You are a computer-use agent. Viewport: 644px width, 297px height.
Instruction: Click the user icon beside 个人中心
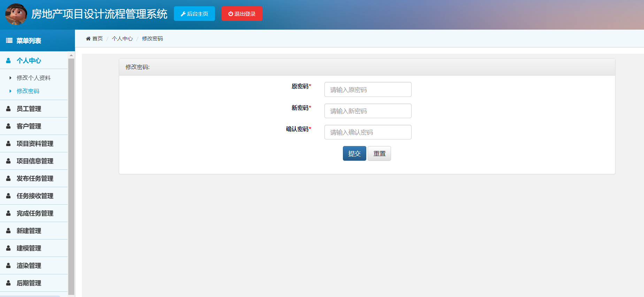point(8,60)
